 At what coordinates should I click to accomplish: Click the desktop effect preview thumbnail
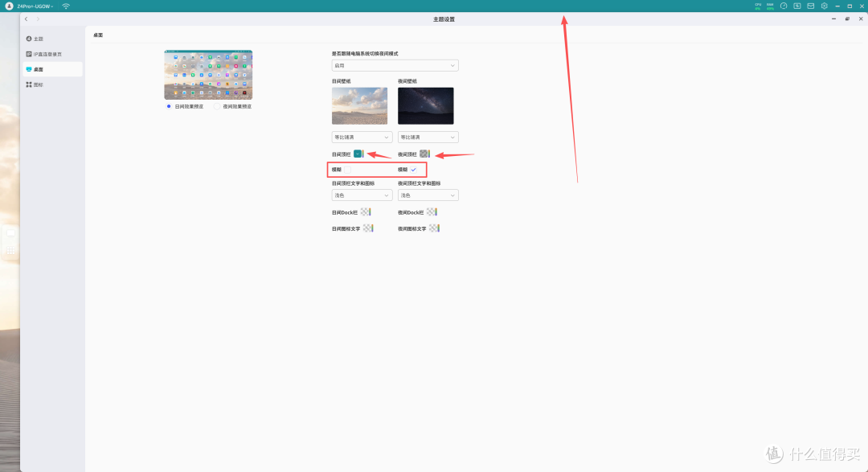(208, 75)
